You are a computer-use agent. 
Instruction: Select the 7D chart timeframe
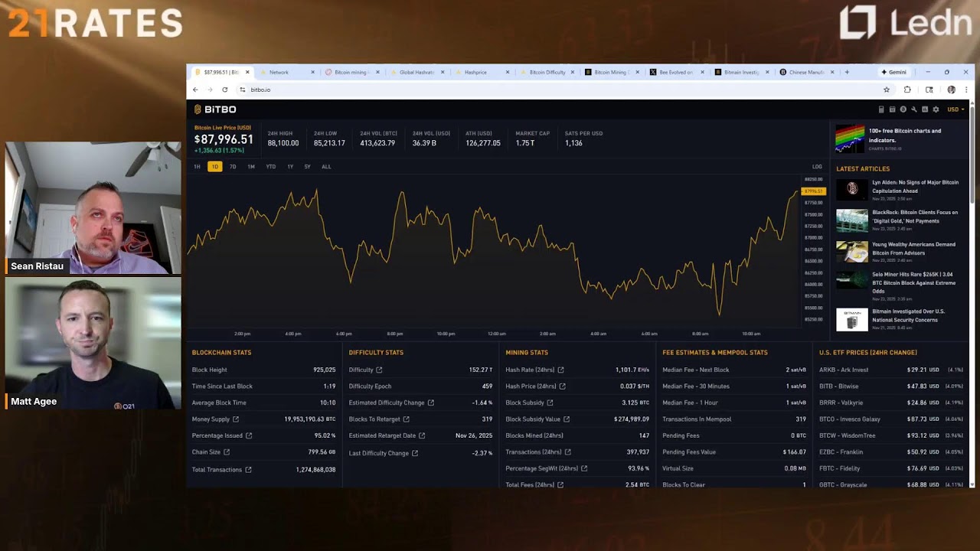point(233,166)
